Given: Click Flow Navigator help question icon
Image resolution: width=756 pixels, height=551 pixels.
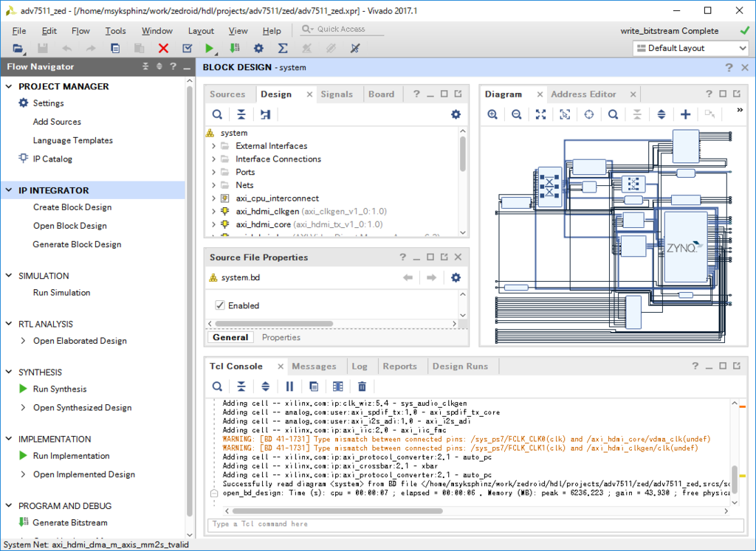Looking at the screenshot, I should tap(173, 66).
